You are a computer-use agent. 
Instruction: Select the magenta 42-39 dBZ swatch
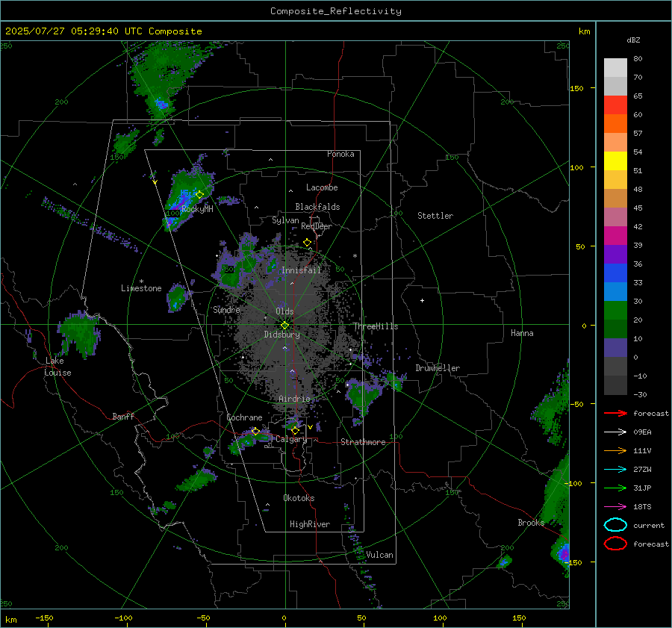tap(615, 236)
